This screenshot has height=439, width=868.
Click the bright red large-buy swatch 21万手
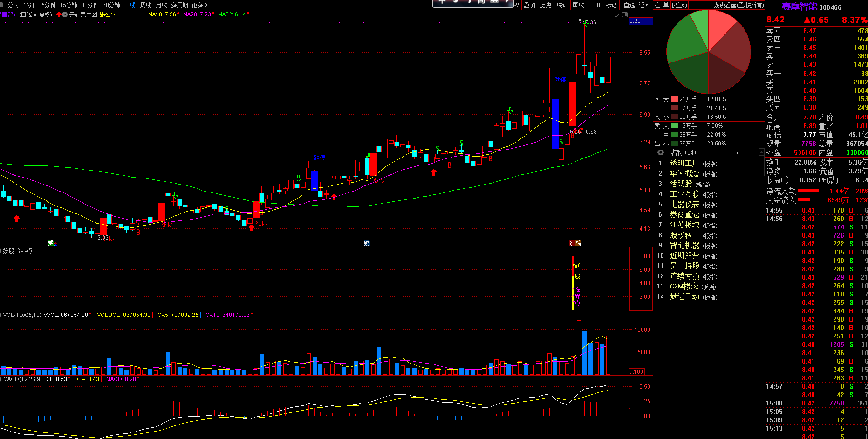(675, 99)
